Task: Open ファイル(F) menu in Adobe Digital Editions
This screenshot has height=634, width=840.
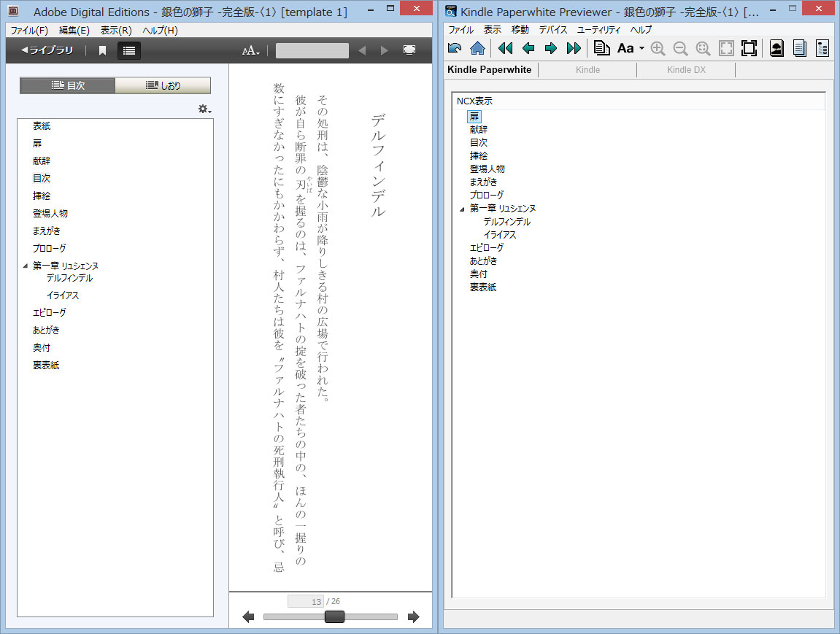Action: point(29,31)
